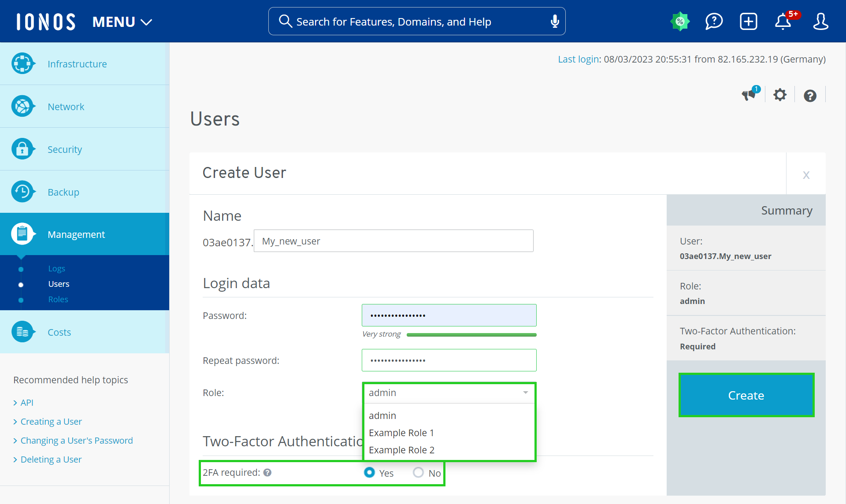The width and height of the screenshot is (846, 504).
Task: Click the 2FA required info tooltip icon
Action: coord(267,473)
